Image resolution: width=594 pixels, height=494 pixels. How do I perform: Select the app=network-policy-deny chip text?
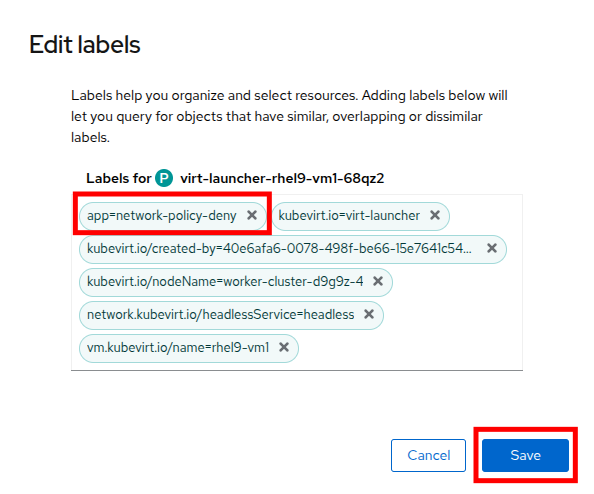tap(162, 216)
